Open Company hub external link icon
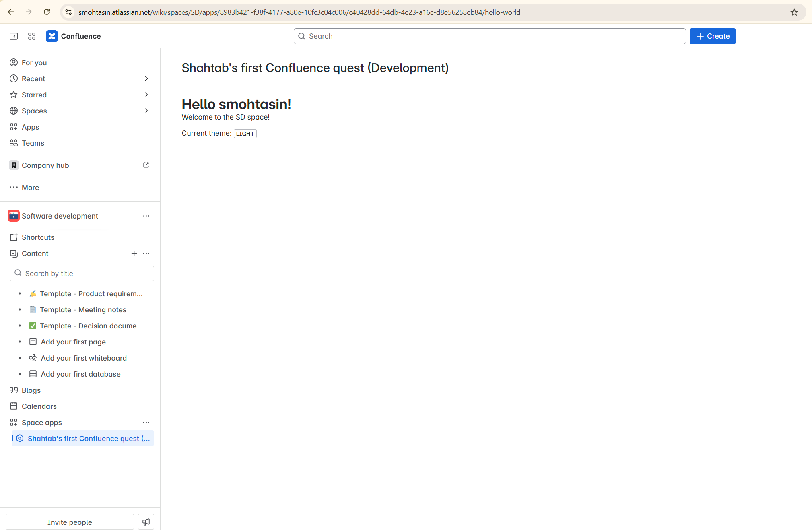The image size is (812, 530). 146,165
